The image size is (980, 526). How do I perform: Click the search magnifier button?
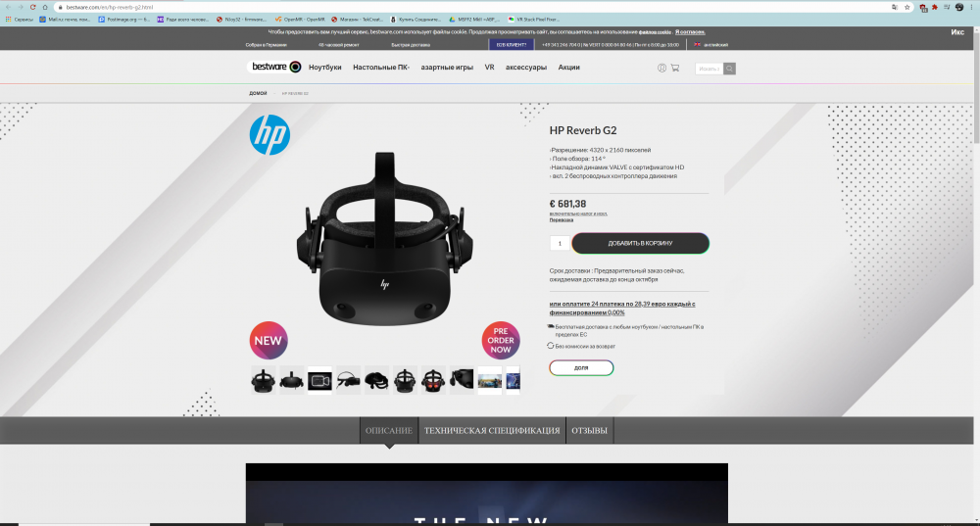pyautogui.click(x=729, y=69)
